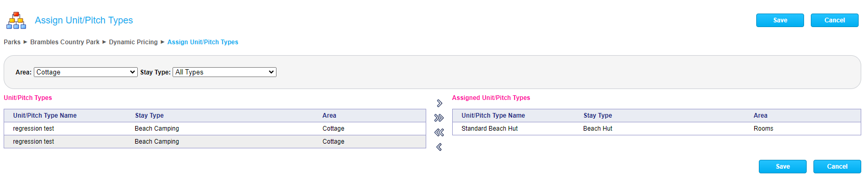Viewport: 868px width, 190px height.
Task: Click the bottom Save button
Action: pos(783,167)
